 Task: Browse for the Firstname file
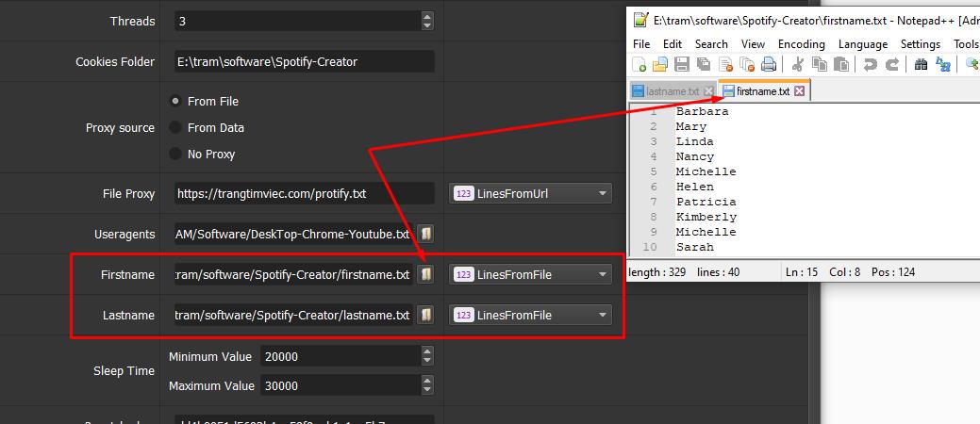click(x=425, y=275)
